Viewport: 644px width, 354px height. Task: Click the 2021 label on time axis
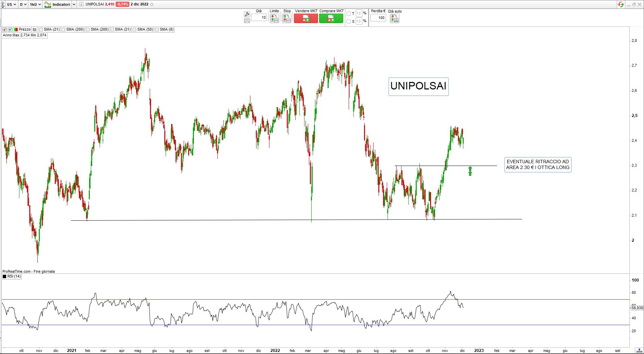pos(71,351)
